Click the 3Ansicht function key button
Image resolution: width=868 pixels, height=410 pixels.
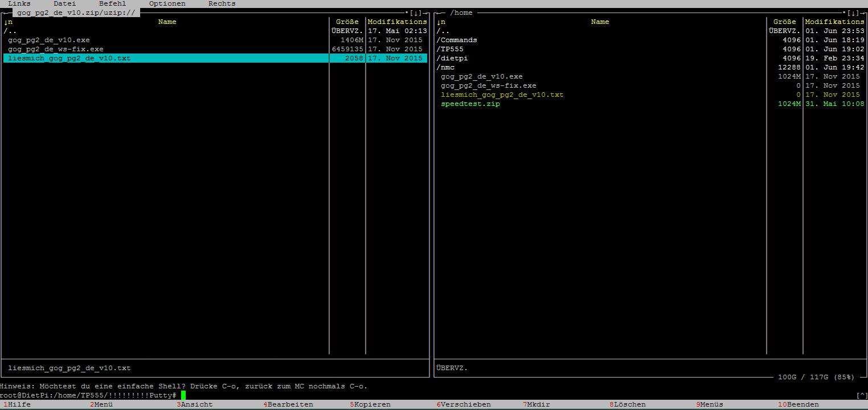(195, 404)
